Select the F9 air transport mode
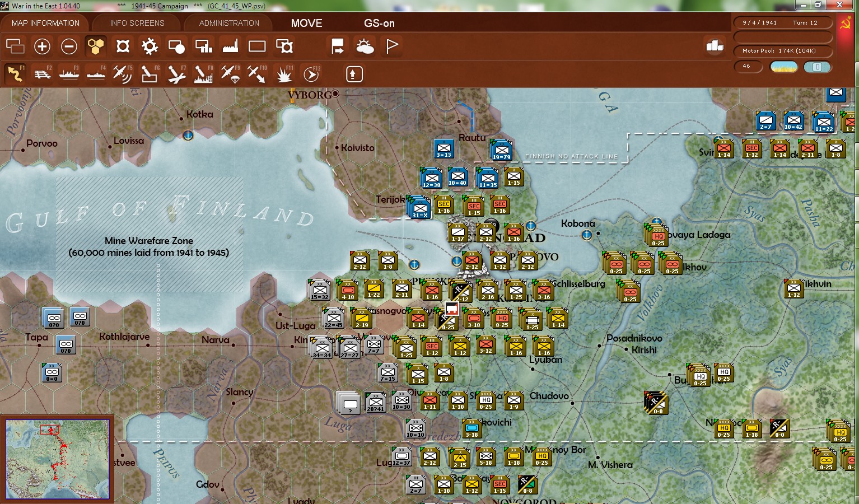859x504 pixels. [x=230, y=74]
